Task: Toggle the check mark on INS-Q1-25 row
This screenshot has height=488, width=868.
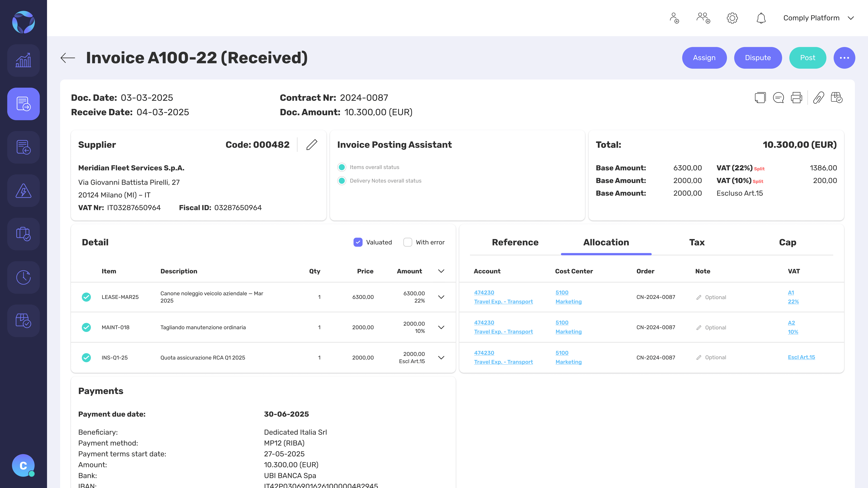Action: click(x=86, y=358)
